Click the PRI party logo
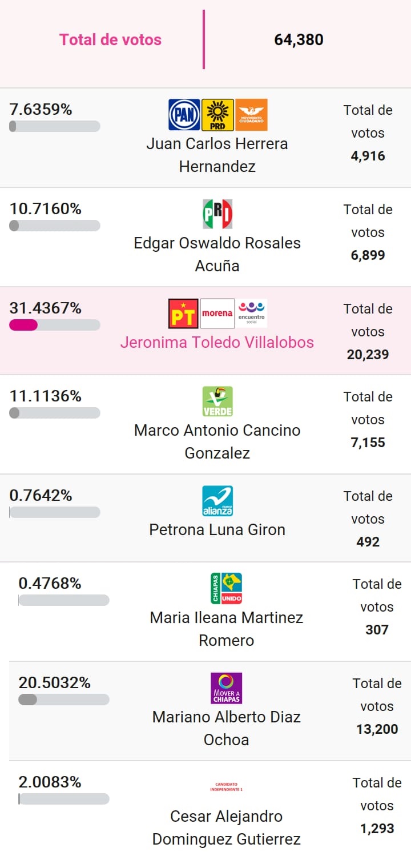The image size is (411, 868). (217, 214)
